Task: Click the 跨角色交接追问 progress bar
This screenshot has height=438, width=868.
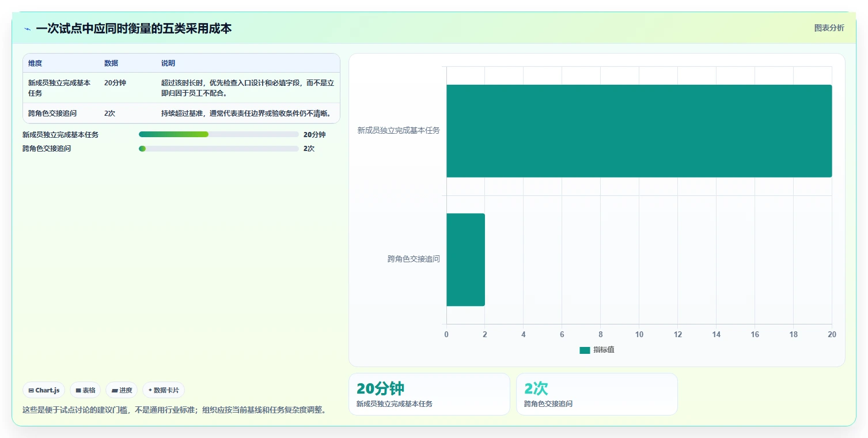Action: [219, 148]
